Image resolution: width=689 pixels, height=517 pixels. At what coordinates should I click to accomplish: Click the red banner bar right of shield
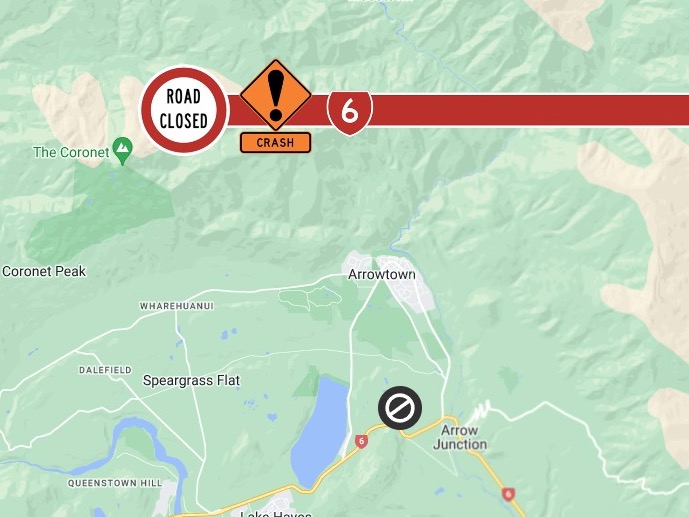529,109
